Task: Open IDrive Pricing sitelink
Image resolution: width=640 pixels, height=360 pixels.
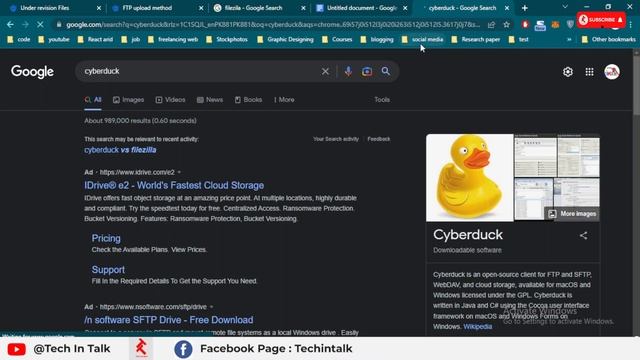Action: [x=106, y=238]
